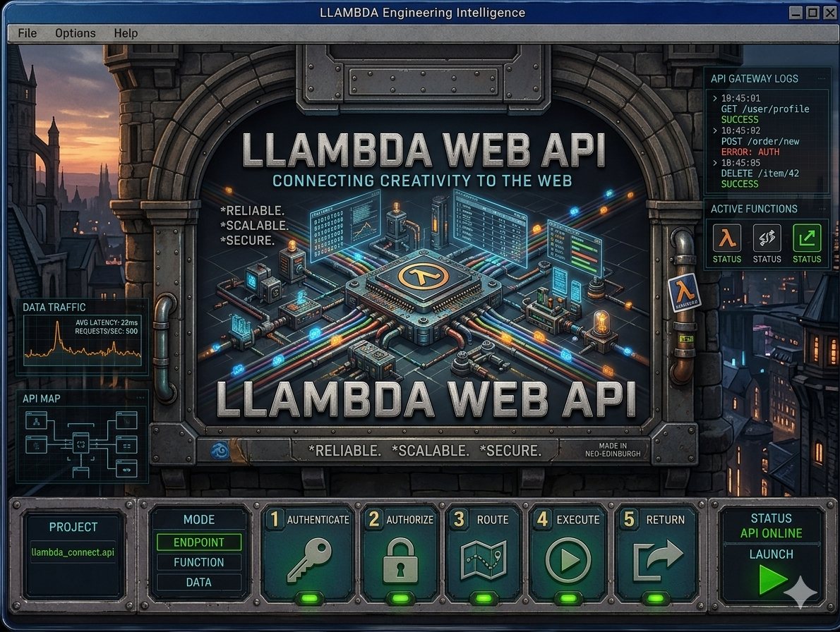This screenshot has height=632, width=840.
Task: Click the API ONLINE status text
Action: pos(772,533)
